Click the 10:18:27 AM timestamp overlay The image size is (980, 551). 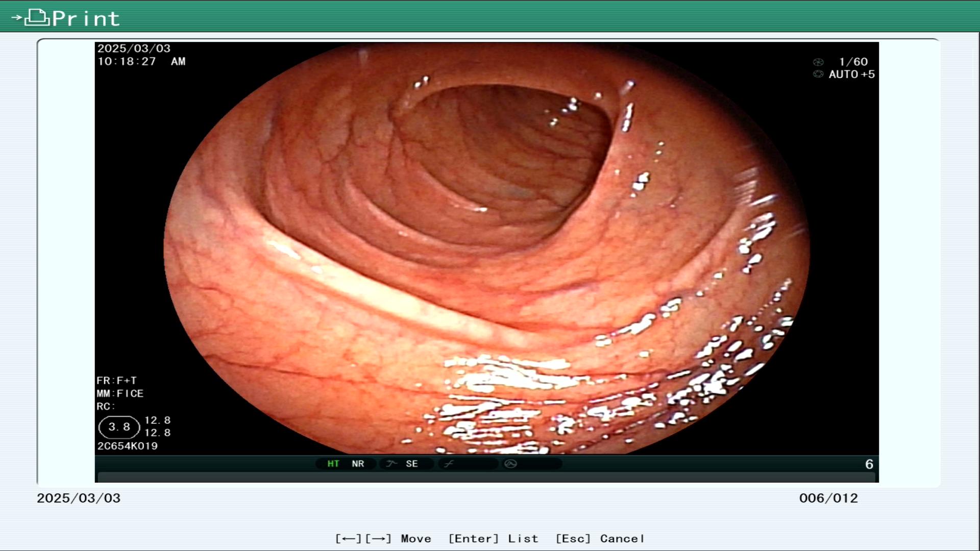(x=141, y=62)
